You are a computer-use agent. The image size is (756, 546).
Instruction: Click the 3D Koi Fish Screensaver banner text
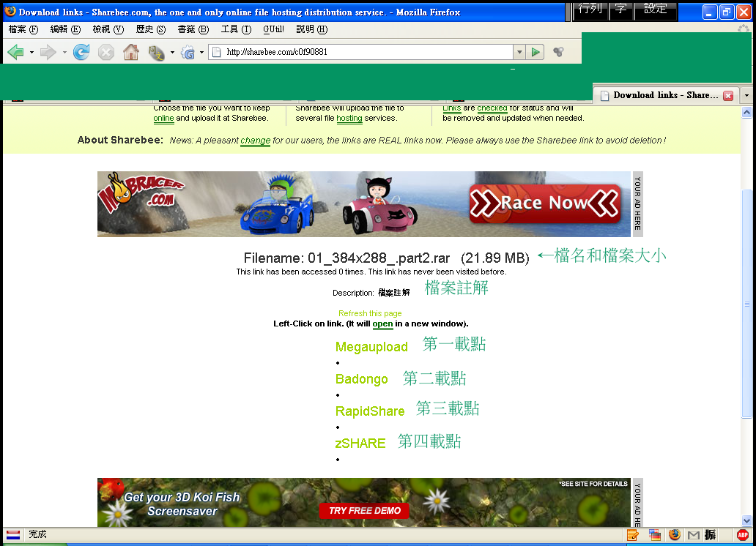point(182,504)
